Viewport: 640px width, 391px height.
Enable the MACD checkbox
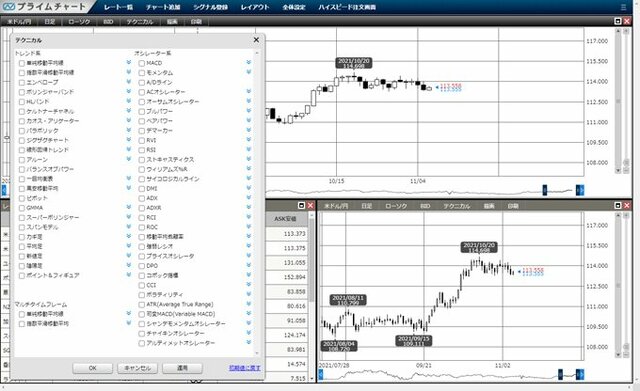(x=142, y=63)
